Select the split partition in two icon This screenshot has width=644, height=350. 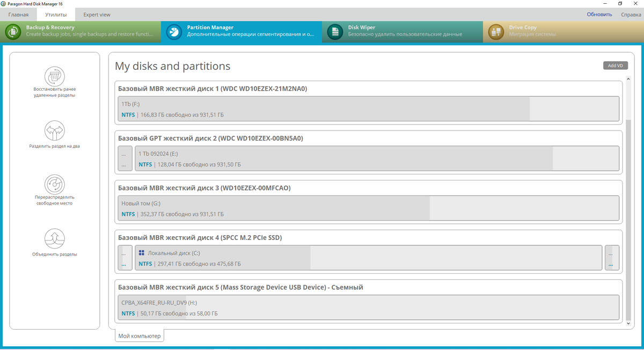54,132
